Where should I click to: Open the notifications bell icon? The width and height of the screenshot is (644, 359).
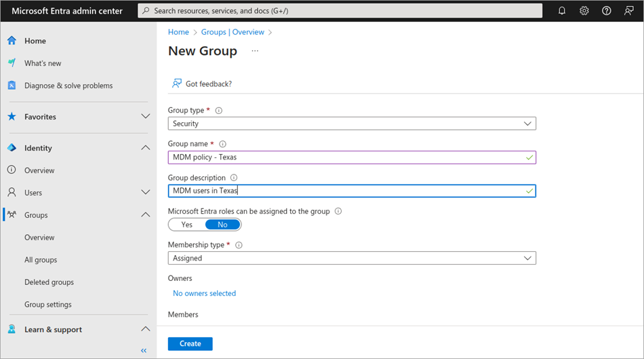pos(562,11)
